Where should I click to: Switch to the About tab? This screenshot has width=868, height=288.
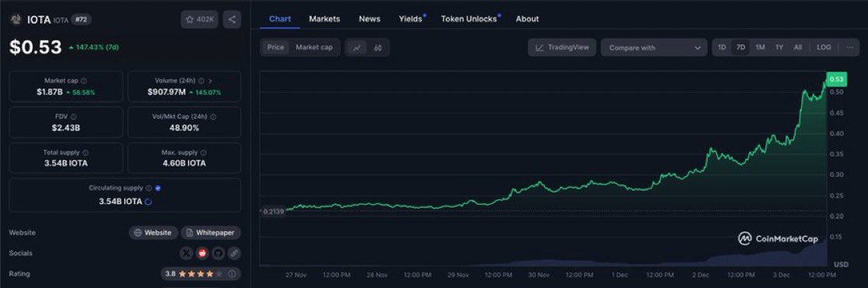(x=527, y=19)
